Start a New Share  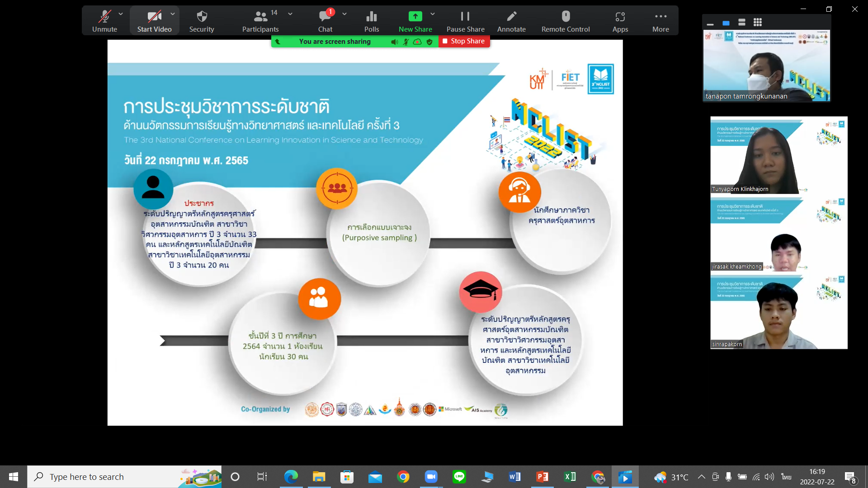pos(415,21)
